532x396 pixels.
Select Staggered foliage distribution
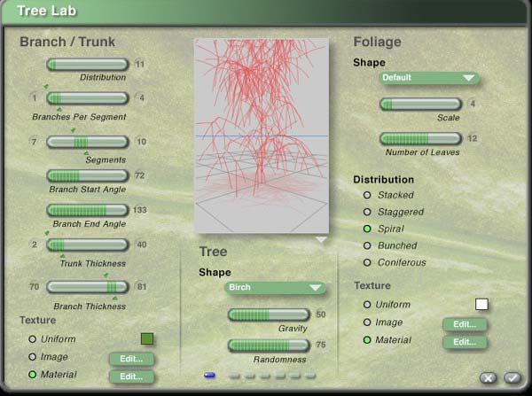click(367, 212)
